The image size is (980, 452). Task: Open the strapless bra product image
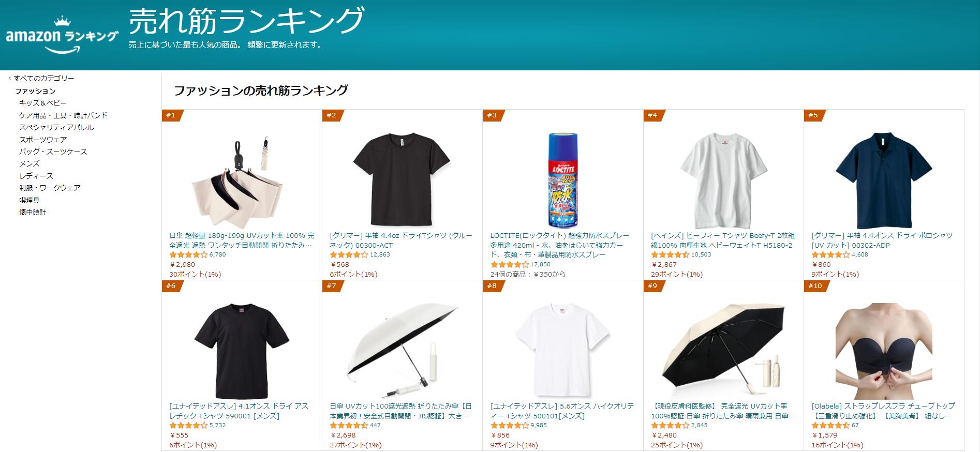pos(884,351)
